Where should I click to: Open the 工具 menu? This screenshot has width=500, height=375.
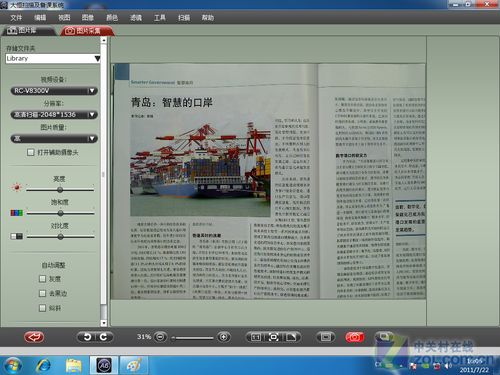click(x=160, y=18)
